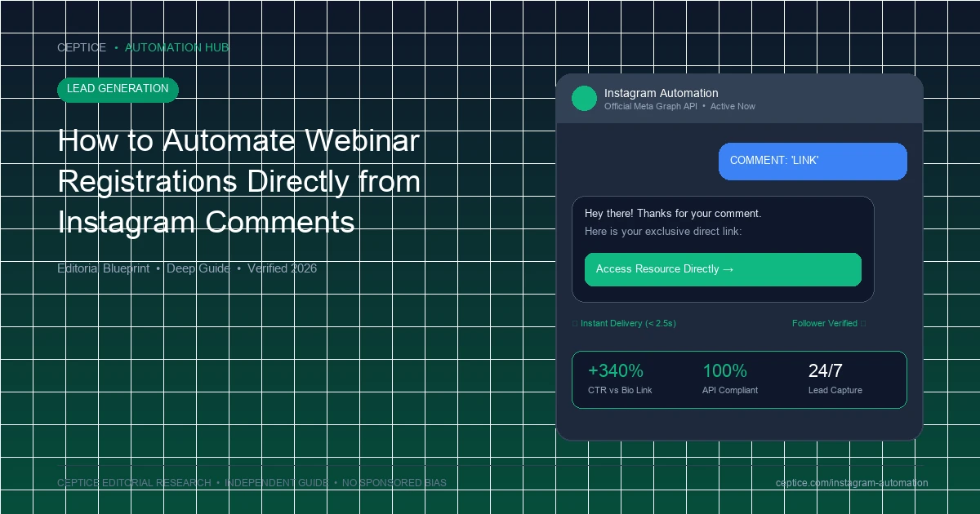This screenshot has height=514, width=980.
Task: Click the Access Resource Directly button
Action: 723,269
